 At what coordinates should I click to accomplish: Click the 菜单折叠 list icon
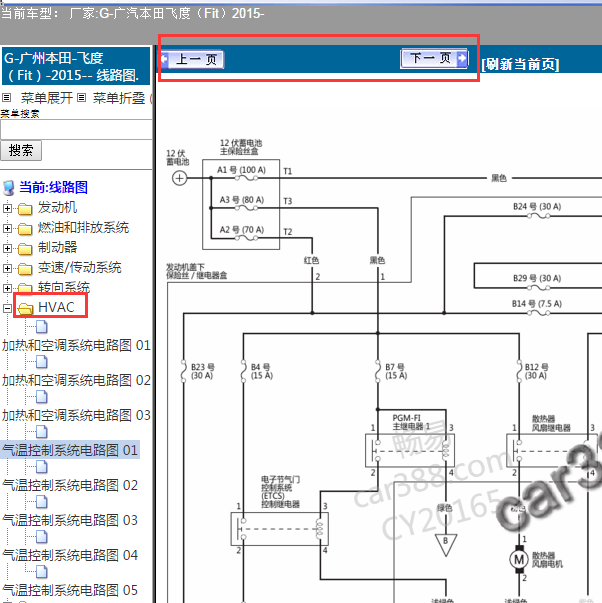81,98
